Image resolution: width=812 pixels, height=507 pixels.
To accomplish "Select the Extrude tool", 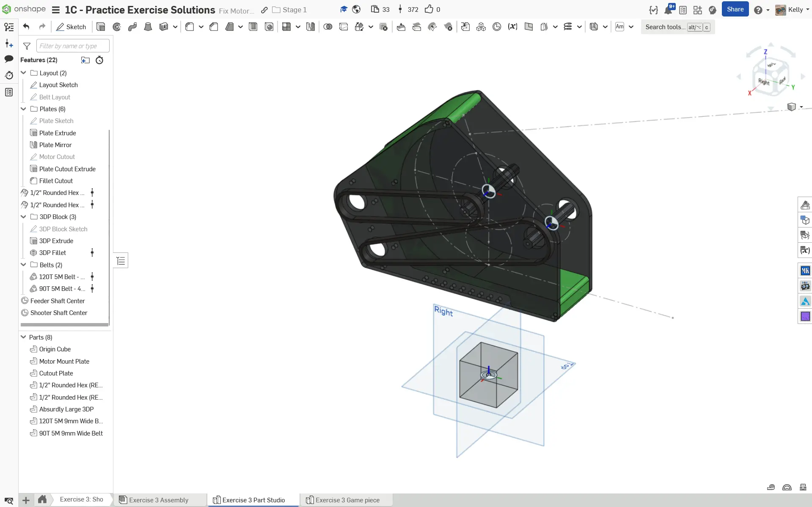I will (x=101, y=27).
